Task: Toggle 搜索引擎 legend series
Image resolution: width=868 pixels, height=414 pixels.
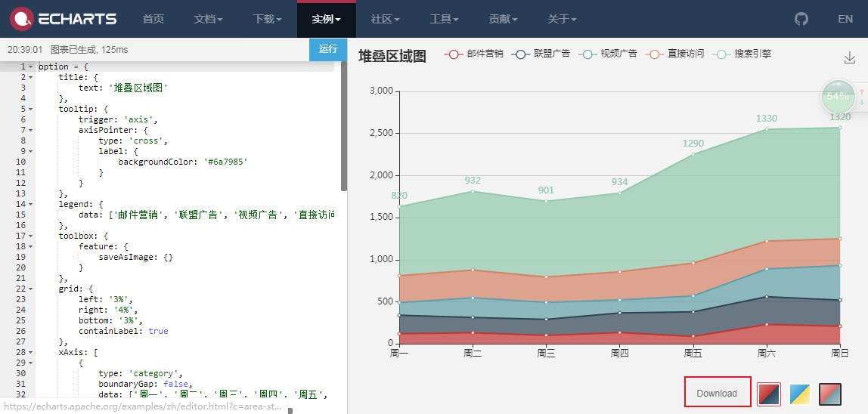Action: 741,54
